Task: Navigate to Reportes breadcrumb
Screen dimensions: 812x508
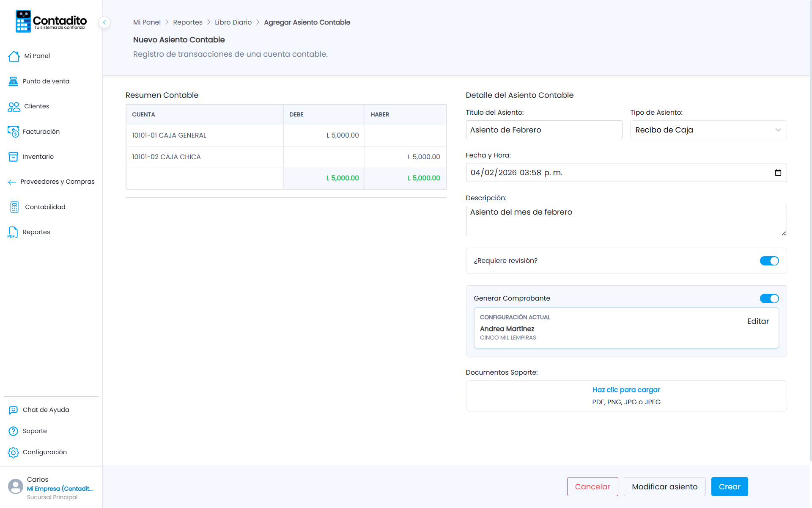Action: [x=188, y=22]
